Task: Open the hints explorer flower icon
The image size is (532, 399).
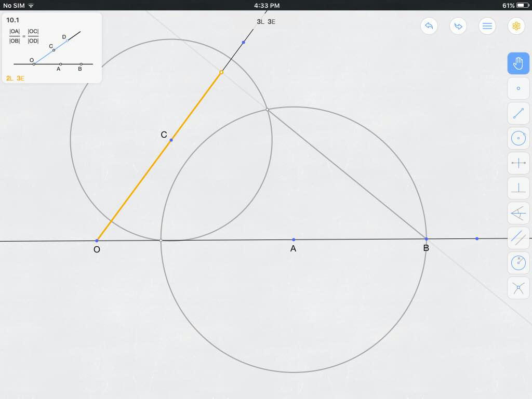Action: 516,26
